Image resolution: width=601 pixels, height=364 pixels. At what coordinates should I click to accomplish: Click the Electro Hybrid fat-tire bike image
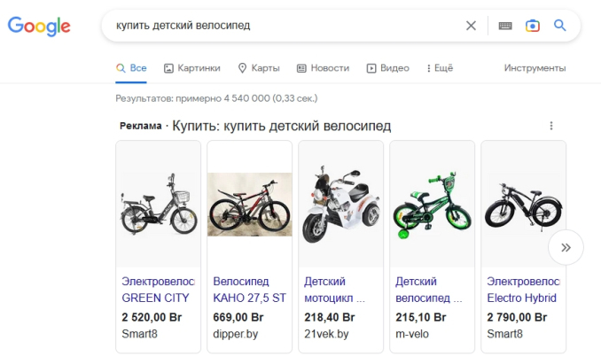click(x=523, y=205)
